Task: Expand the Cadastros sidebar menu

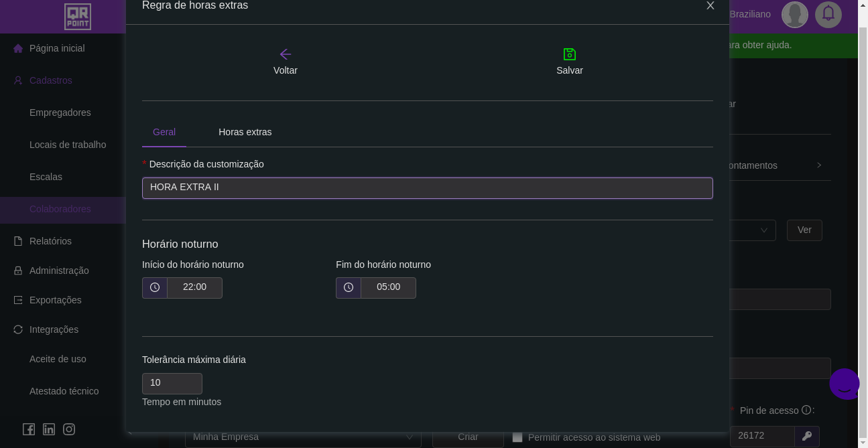Action: [x=51, y=80]
